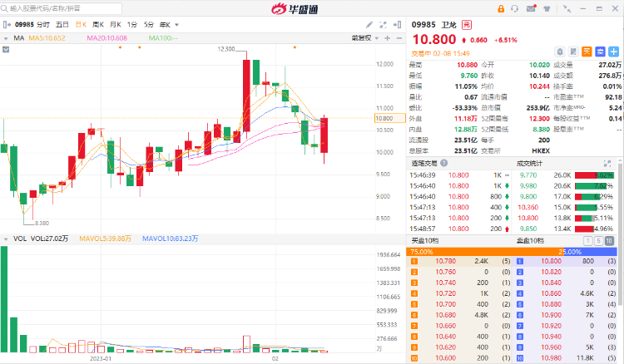Expand the 成交统计 panel fullscreen icon
The image size is (624, 364).
point(607,164)
